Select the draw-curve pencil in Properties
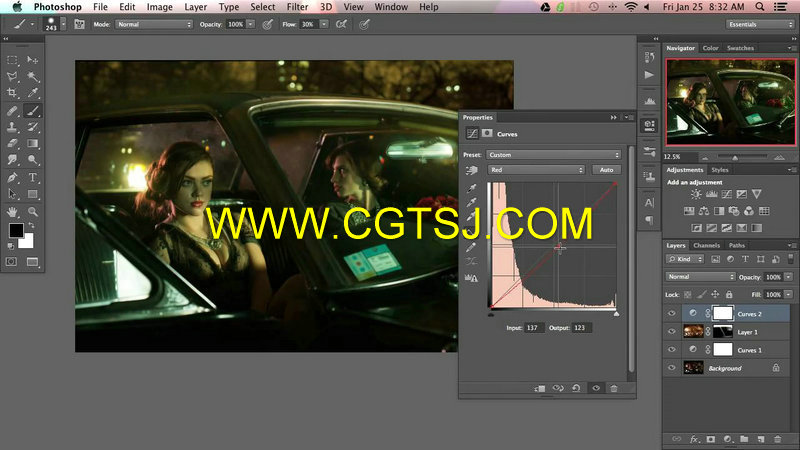This screenshot has height=450, width=800. point(472,247)
